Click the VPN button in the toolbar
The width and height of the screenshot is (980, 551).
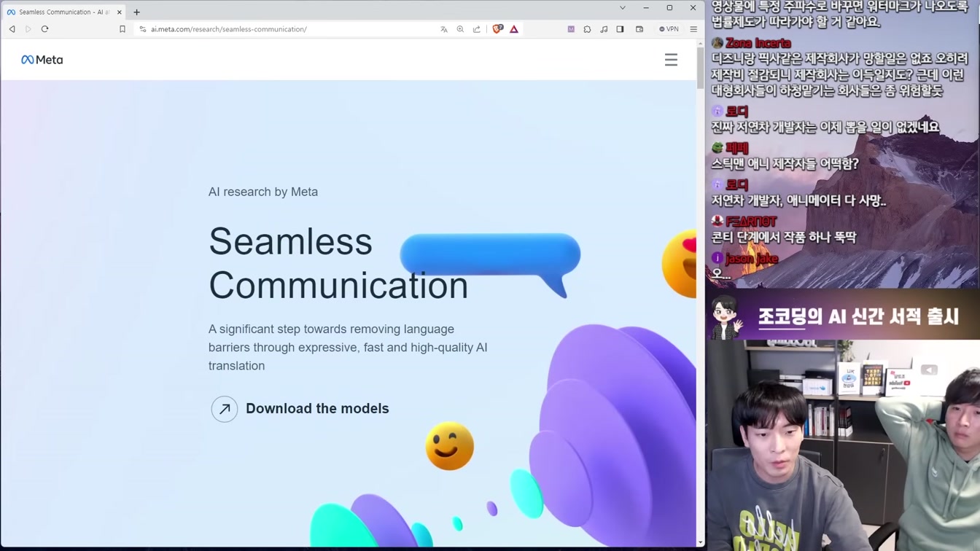coord(669,29)
